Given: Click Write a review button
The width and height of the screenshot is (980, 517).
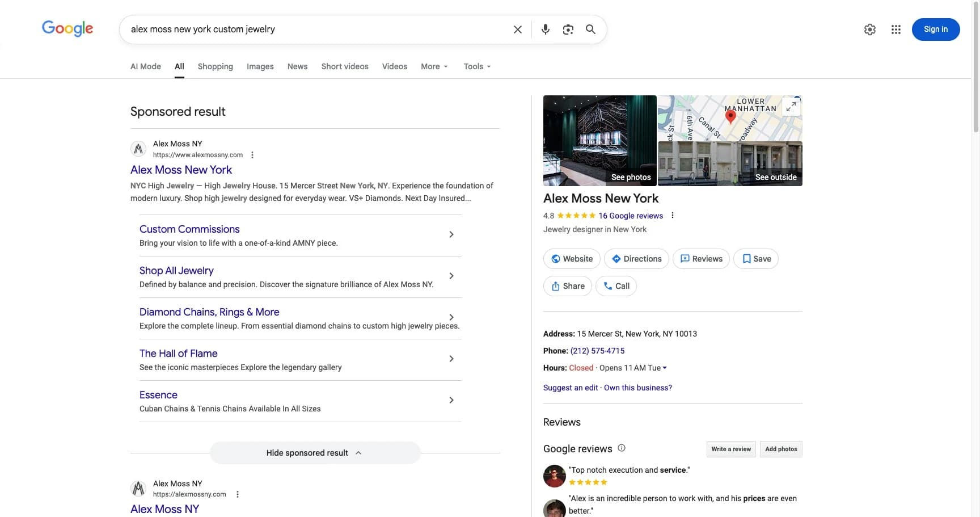Looking at the screenshot, I should 731,449.
